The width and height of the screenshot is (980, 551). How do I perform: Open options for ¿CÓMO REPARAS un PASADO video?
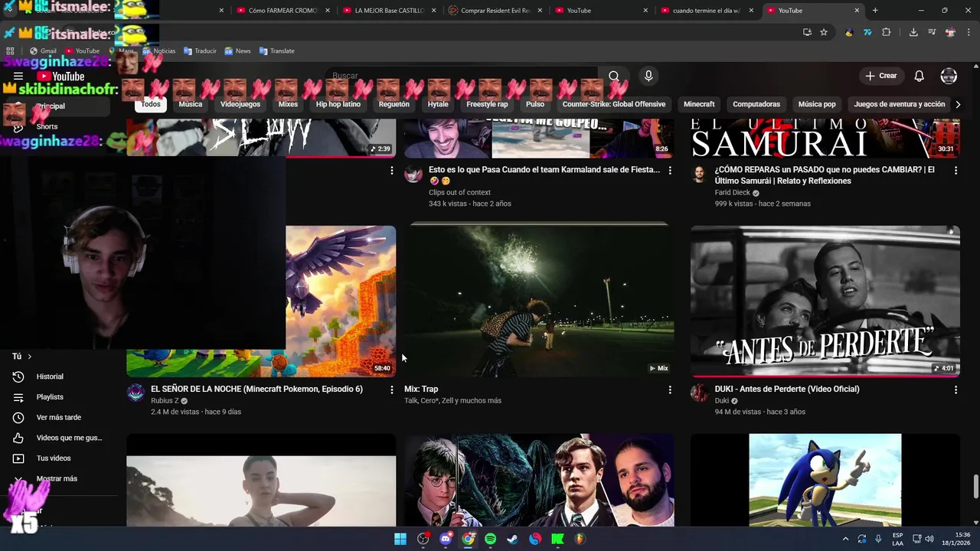coord(955,170)
